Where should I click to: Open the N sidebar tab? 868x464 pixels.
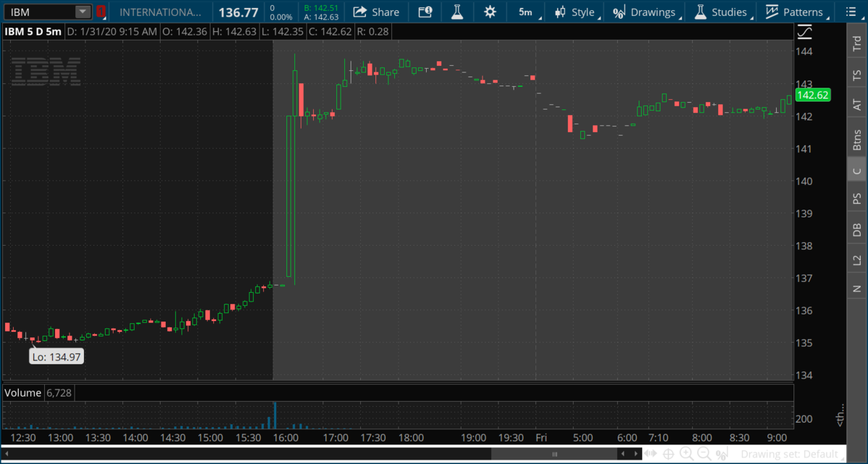[x=857, y=289]
